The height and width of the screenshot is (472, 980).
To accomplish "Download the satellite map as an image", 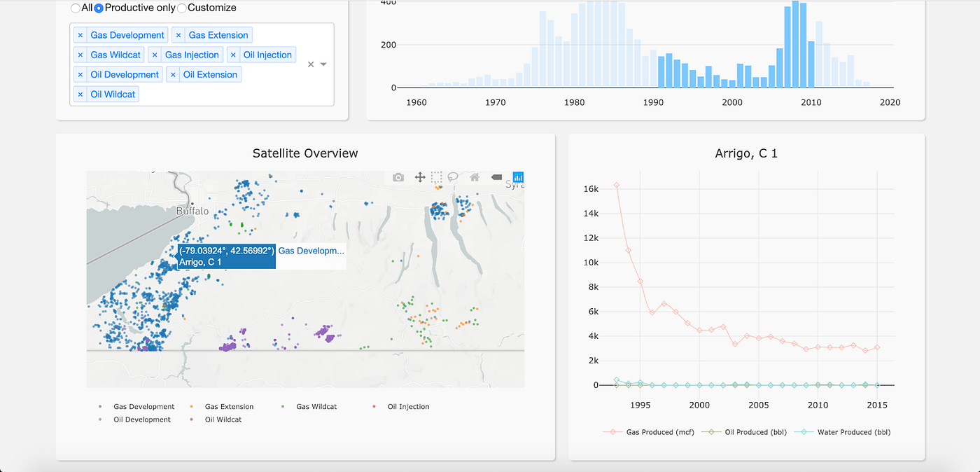I will [398, 177].
